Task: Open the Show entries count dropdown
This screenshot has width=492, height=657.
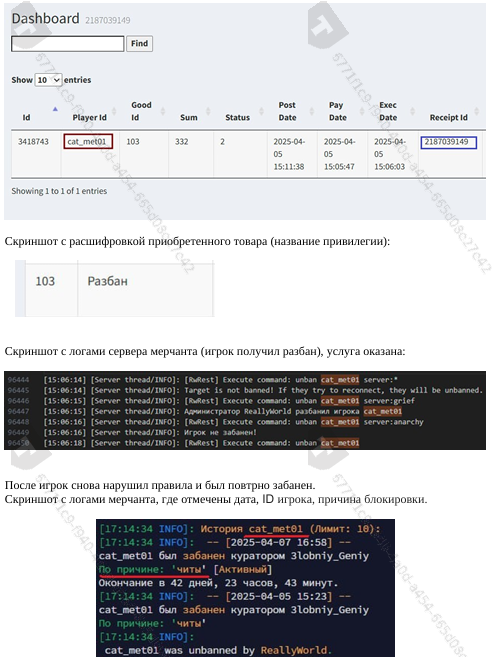Action: pos(49,80)
